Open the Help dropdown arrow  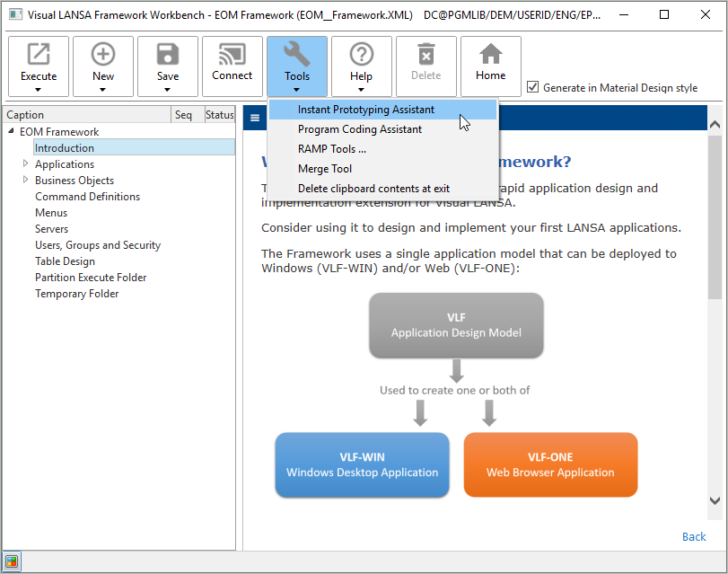coord(361,90)
